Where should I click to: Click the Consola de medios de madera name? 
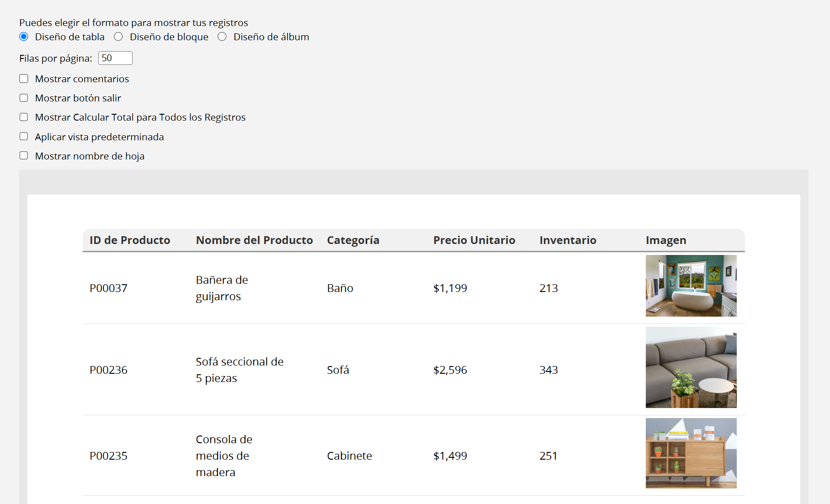(224, 456)
